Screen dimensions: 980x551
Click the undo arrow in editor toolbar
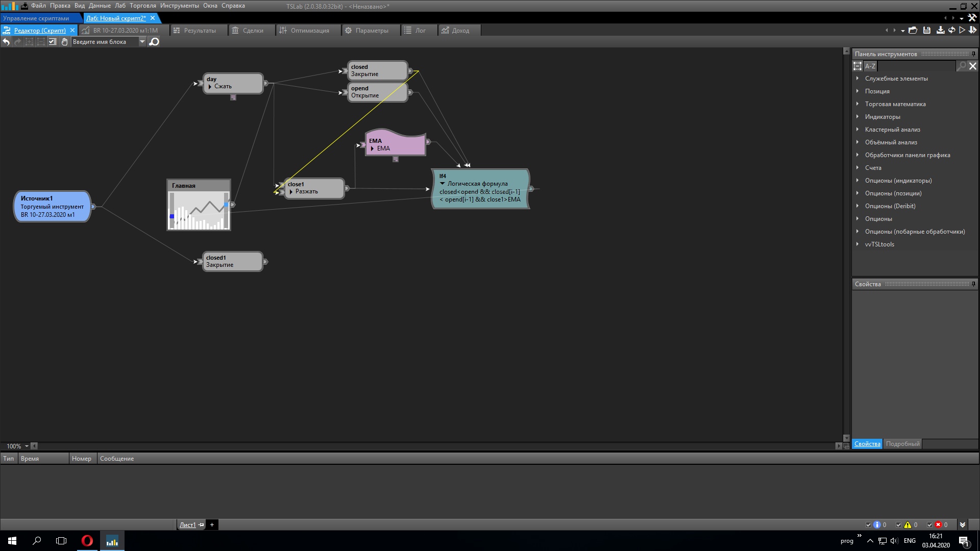(6, 42)
